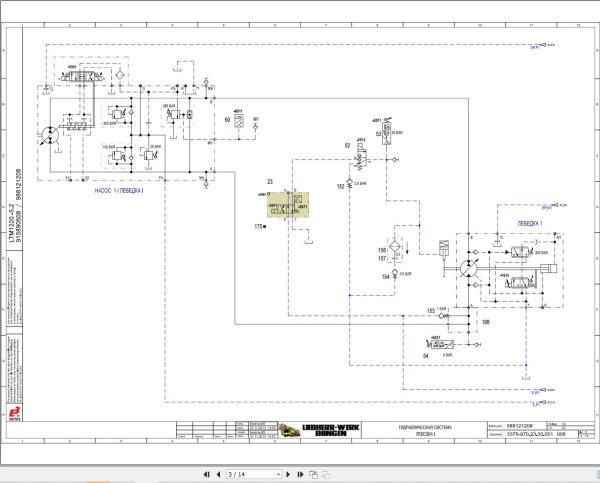
Task: Click the '35 BAR' relief valve symbol
Action: pos(149,155)
